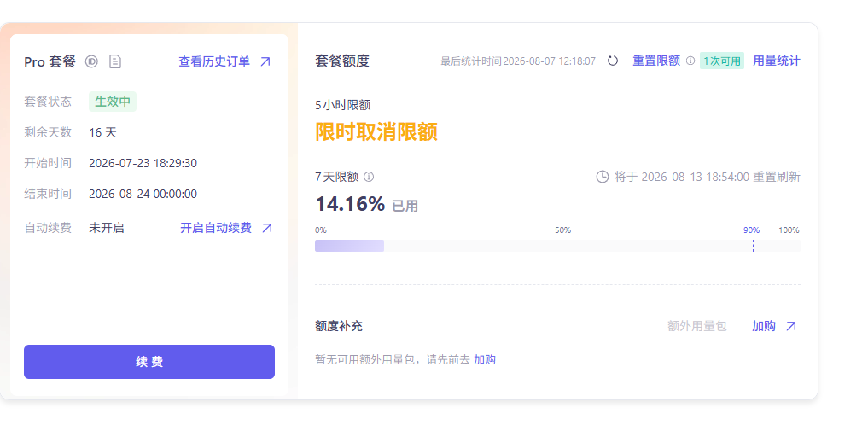868x425 pixels.
Task: Click 重置限额 link
Action: pos(656,61)
